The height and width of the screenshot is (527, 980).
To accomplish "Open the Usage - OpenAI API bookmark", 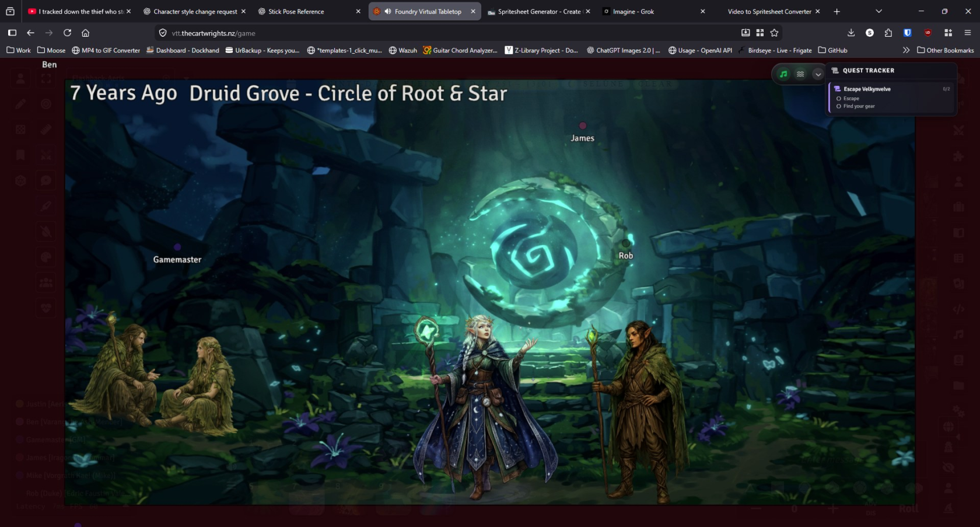I will click(700, 50).
